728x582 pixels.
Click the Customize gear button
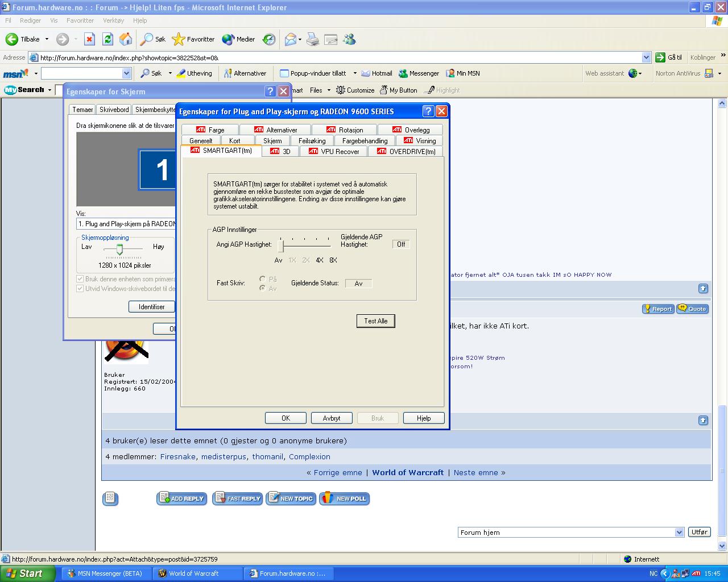(355, 90)
